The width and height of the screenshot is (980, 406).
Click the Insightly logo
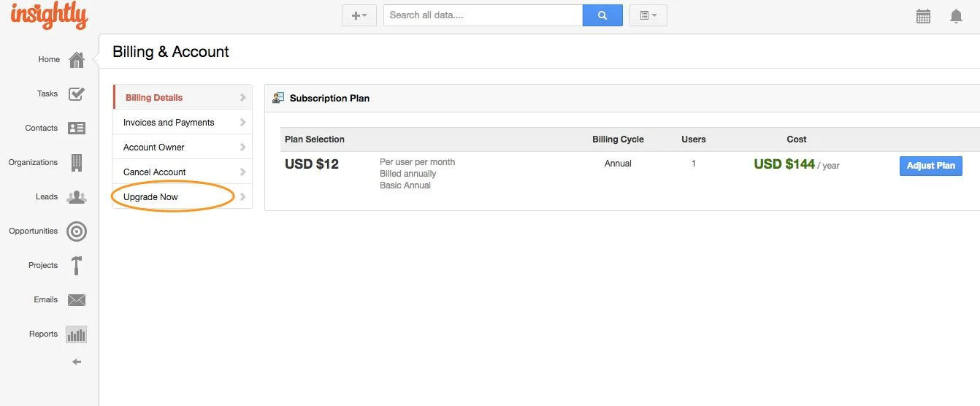49,15
